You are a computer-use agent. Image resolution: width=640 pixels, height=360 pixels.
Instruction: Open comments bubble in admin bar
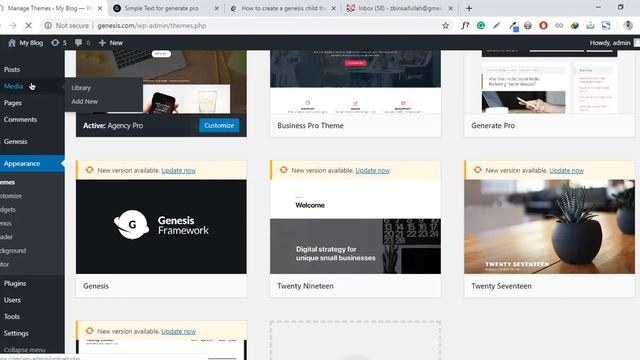pos(82,42)
